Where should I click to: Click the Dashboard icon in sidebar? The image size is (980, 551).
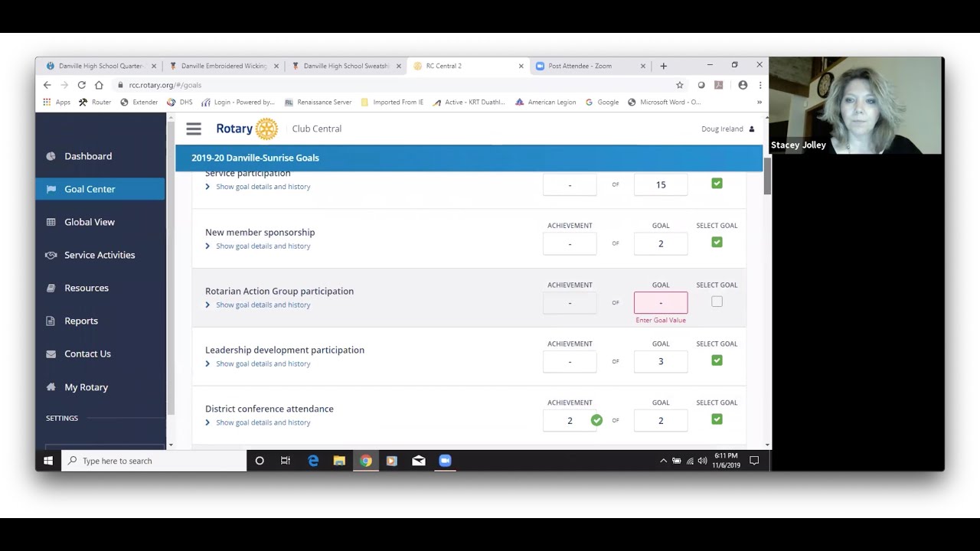pyautogui.click(x=51, y=156)
